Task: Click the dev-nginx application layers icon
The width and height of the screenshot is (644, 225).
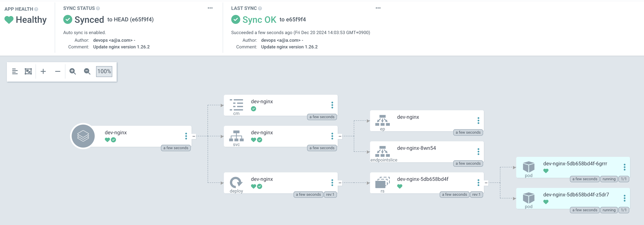Action: tap(83, 136)
